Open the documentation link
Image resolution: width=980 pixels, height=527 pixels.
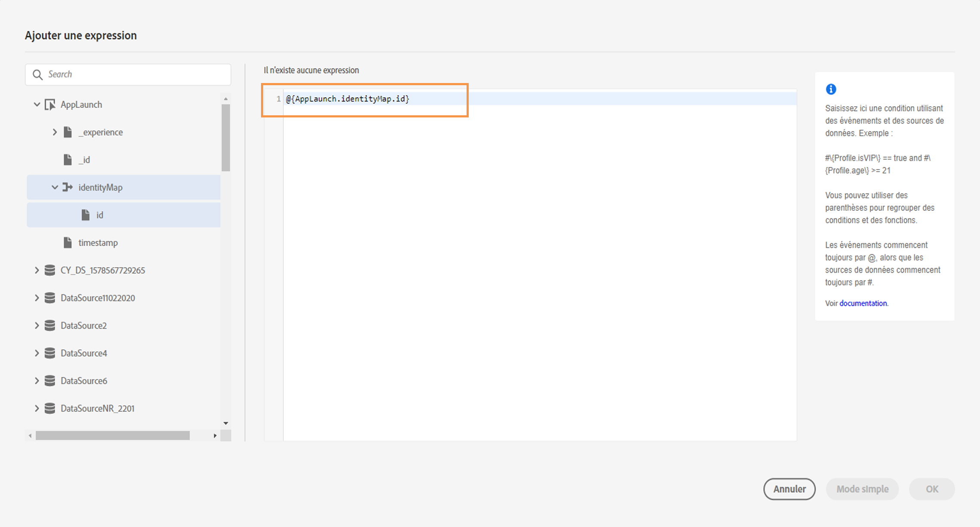point(863,303)
